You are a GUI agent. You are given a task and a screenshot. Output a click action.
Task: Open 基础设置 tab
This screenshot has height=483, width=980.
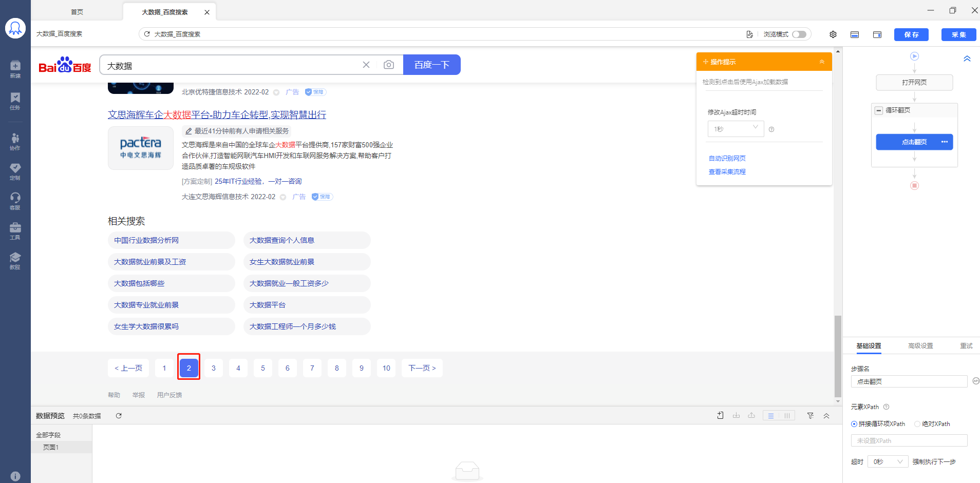[x=869, y=346]
